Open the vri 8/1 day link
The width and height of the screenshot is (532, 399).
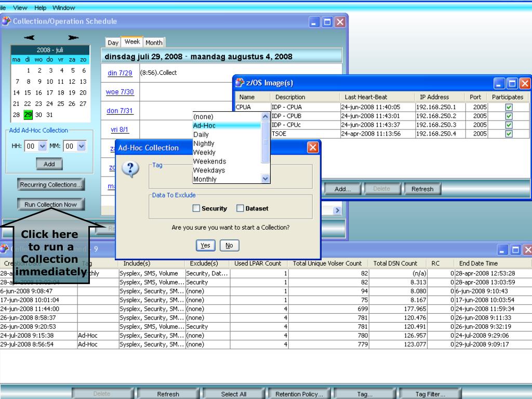(x=120, y=129)
